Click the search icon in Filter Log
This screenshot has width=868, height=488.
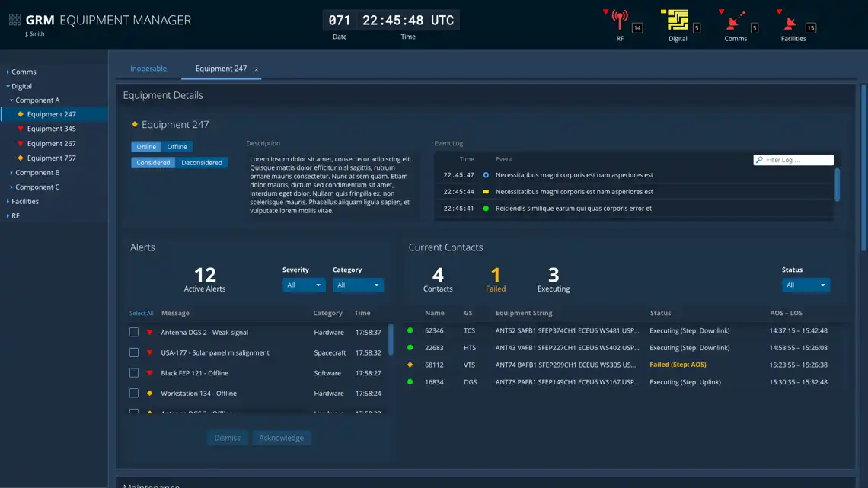760,160
